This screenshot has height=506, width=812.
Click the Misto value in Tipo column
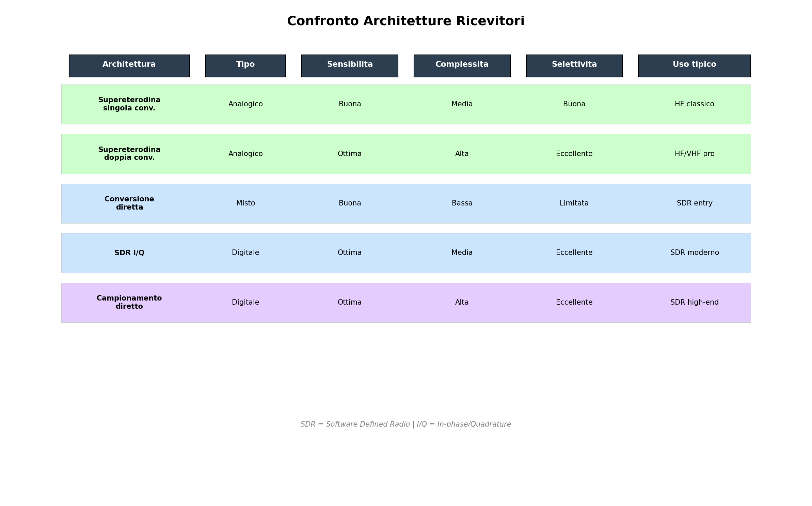(x=245, y=203)
